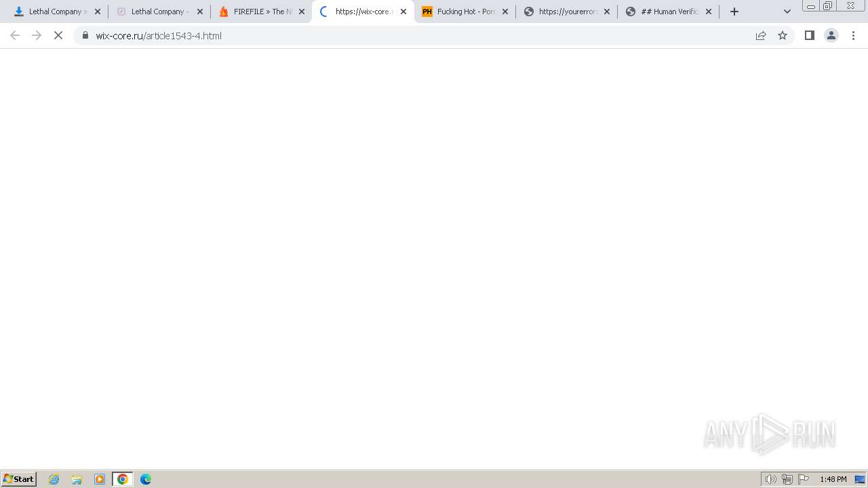Stop loading the page
Screen dimensions: 868x488
point(58,35)
